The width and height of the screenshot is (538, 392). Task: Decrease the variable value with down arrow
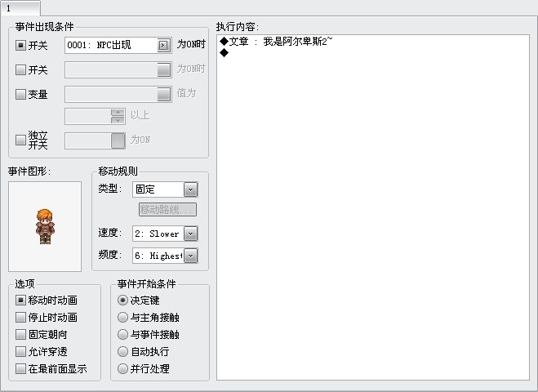tap(118, 120)
